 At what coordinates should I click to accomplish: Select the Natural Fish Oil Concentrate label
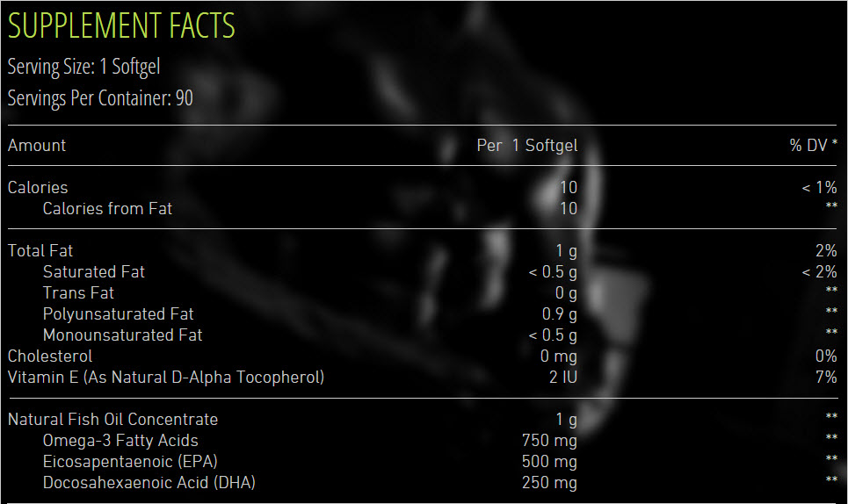112,420
